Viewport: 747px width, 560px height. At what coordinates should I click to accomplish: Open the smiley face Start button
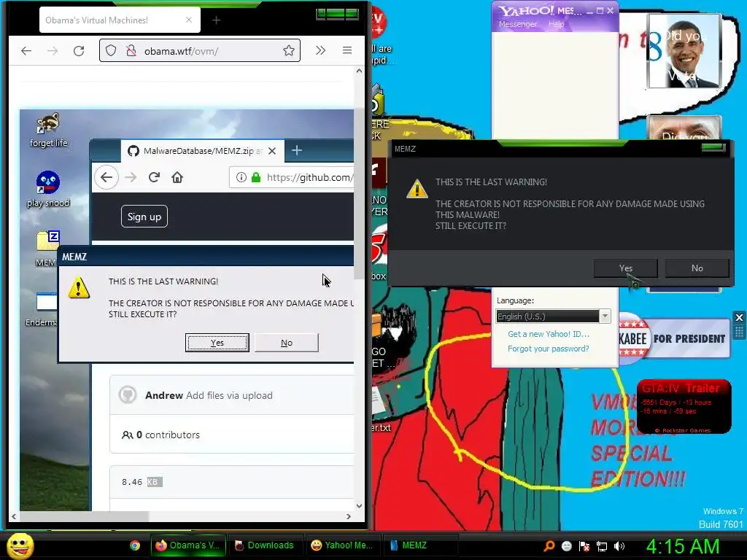point(20,546)
